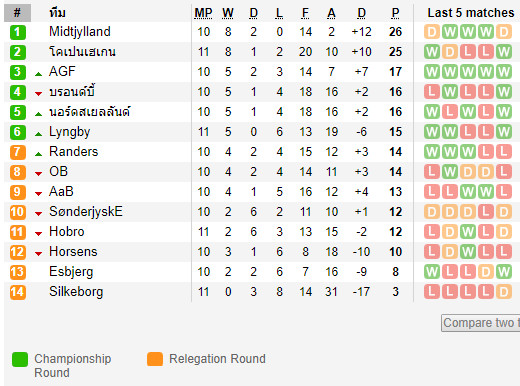Image resolution: width=520 pixels, height=386 pixels.
Task: Click the orange Relegation Round legend swatch
Action: [155, 359]
